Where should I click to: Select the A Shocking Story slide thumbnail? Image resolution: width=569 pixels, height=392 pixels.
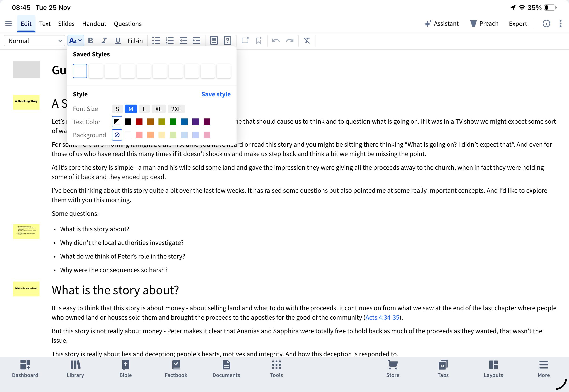click(26, 102)
